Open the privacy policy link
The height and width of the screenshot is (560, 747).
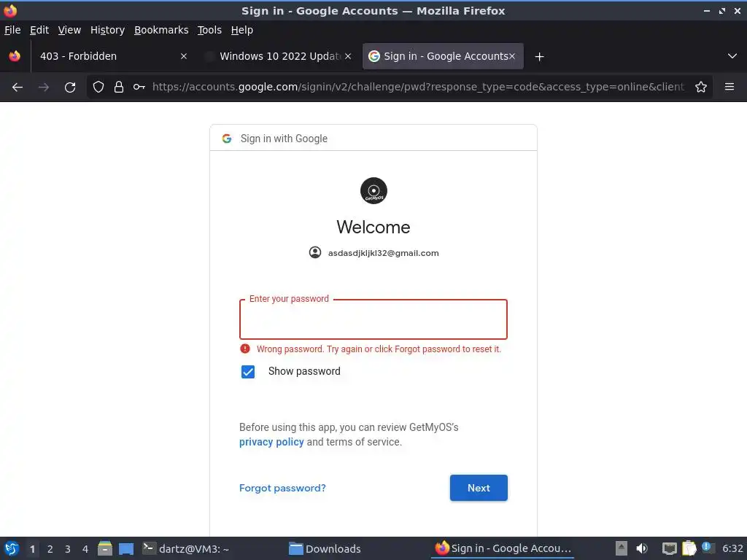(271, 442)
